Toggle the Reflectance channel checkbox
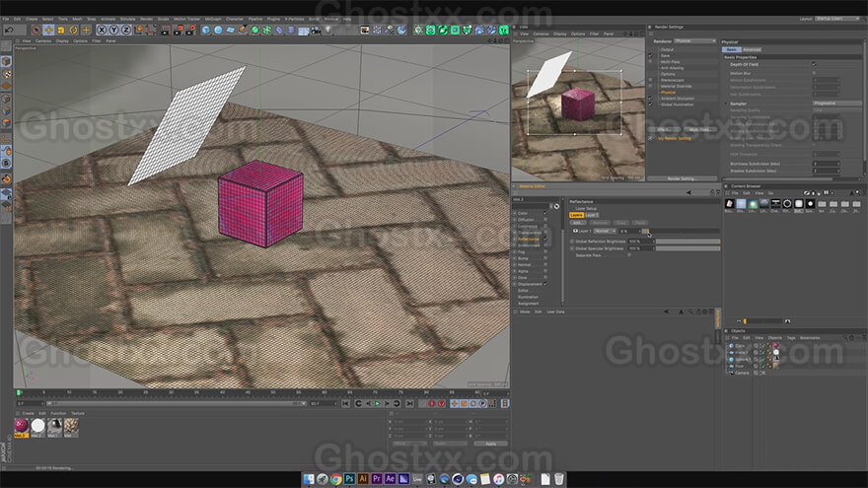This screenshot has width=868, height=488. coord(545,239)
